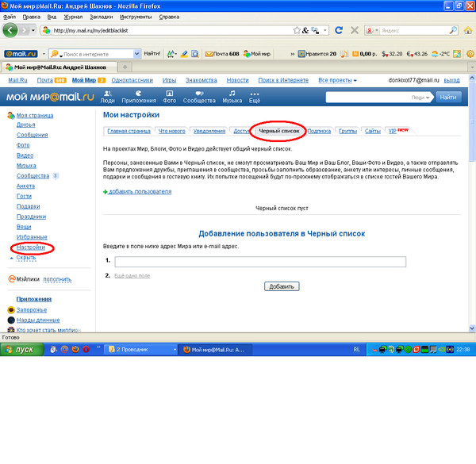Click the mail.ru toolbar logo
The height and width of the screenshot is (464, 476).
pos(21,54)
